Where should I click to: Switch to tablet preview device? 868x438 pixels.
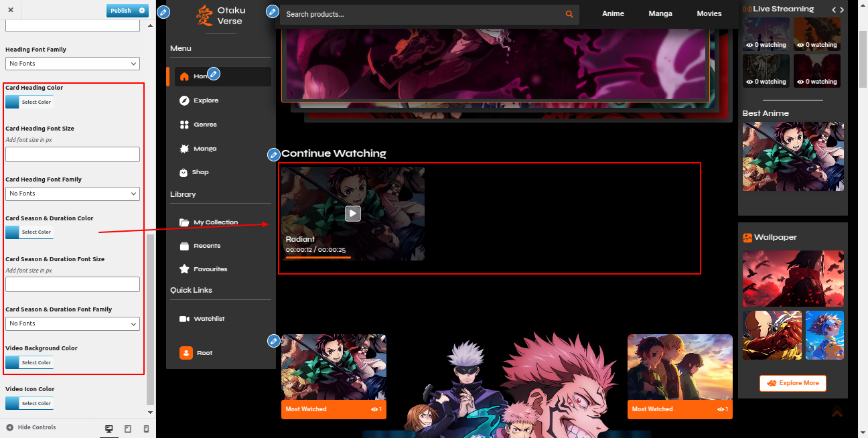(128, 428)
